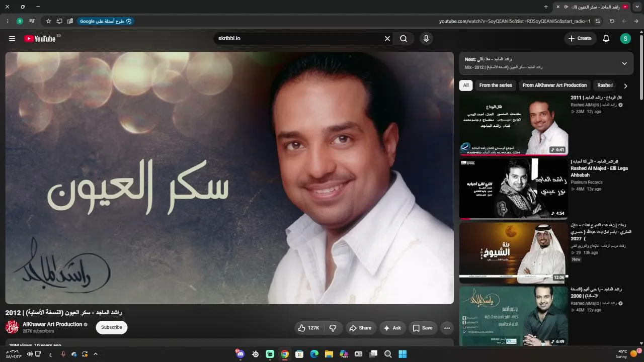Play the 6:49 recommended video thumbnail
The height and width of the screenshot is (362, 644).
point(514,317)
